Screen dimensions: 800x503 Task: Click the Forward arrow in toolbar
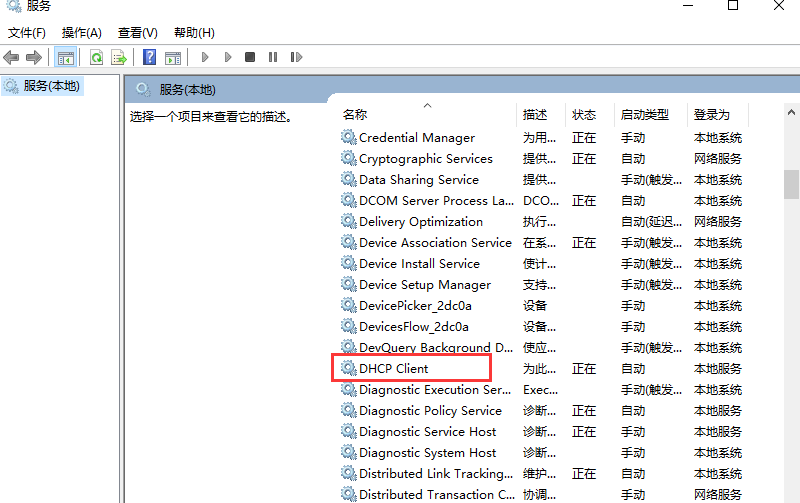(34, 58)
